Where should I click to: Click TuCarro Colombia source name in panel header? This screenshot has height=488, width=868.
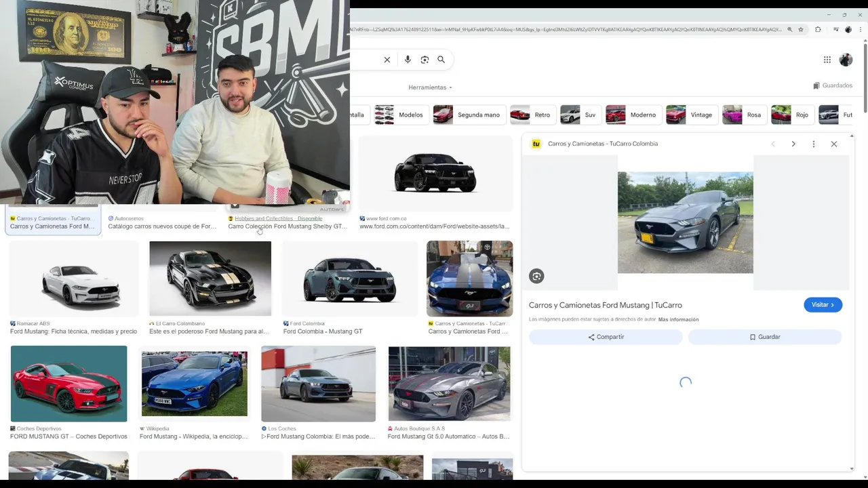tap(603, 144)
